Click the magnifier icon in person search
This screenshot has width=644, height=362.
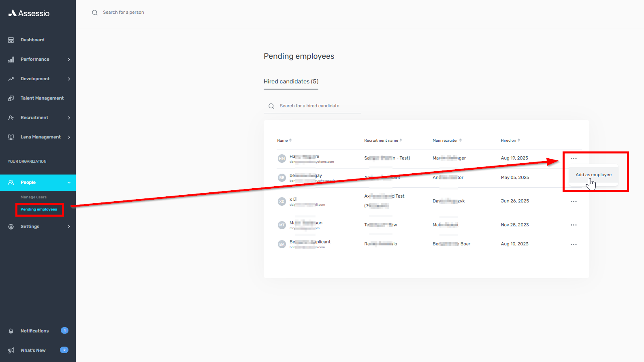[95, 13]
